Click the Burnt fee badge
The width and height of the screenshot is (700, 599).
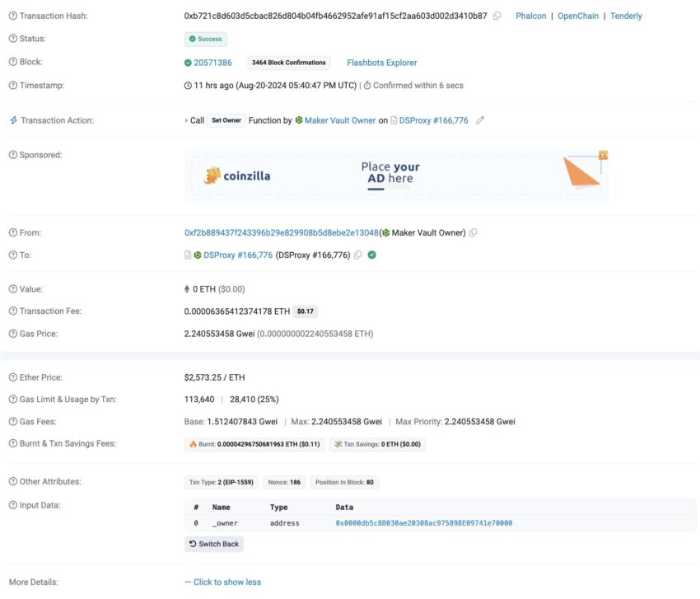(254, 444)
